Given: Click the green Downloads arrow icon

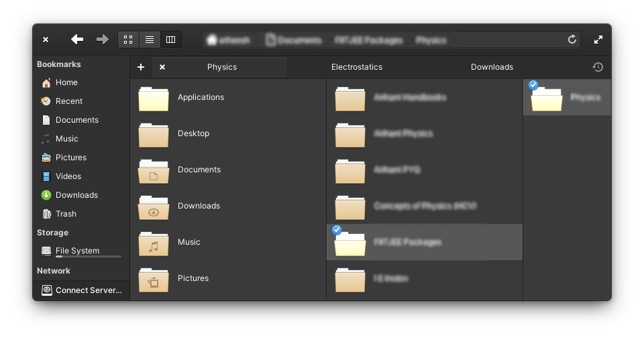Looking at the screenshot, I should (46, 195).
